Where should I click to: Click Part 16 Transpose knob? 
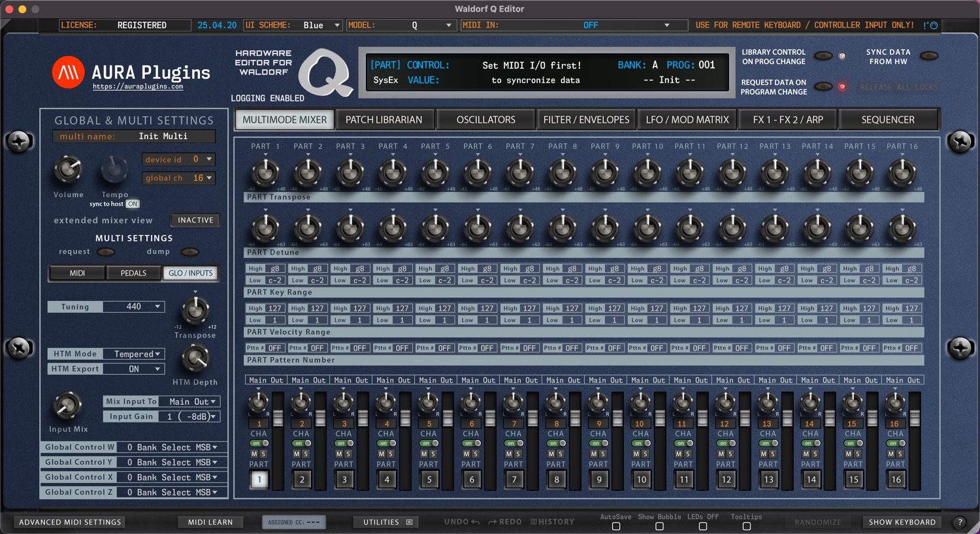tap(902, 172)
